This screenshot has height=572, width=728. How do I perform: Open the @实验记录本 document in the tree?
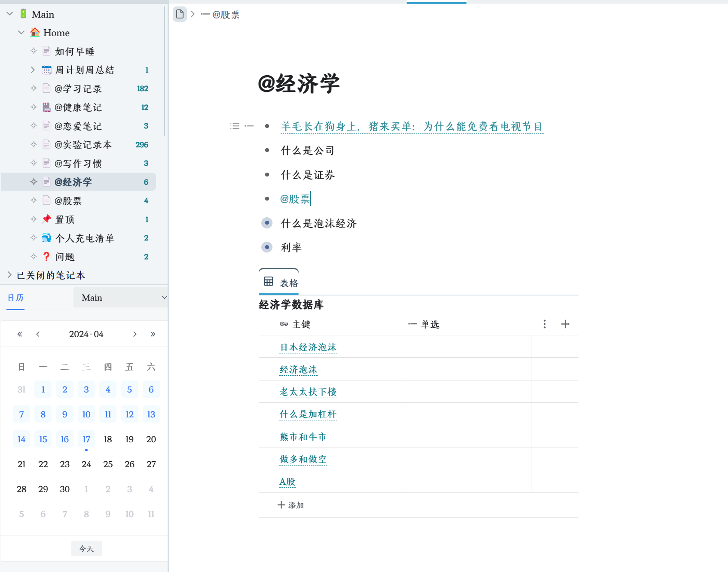[83, 145]
